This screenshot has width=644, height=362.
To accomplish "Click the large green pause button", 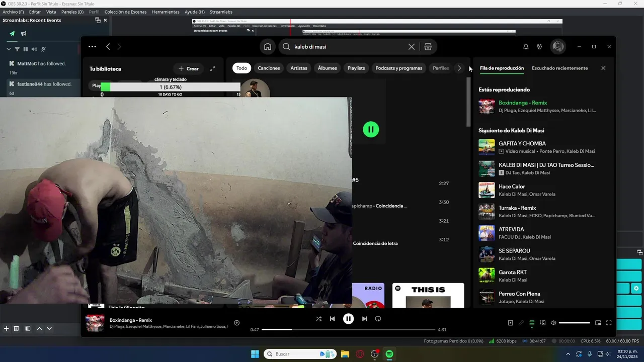I will pos(371,129).
